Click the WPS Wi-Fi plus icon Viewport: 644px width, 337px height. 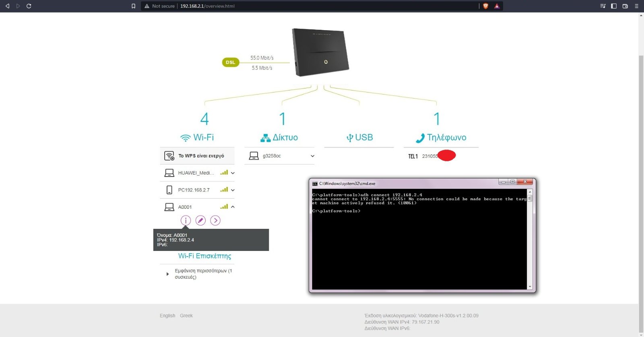pyautogui.click(x=169, y=156)
